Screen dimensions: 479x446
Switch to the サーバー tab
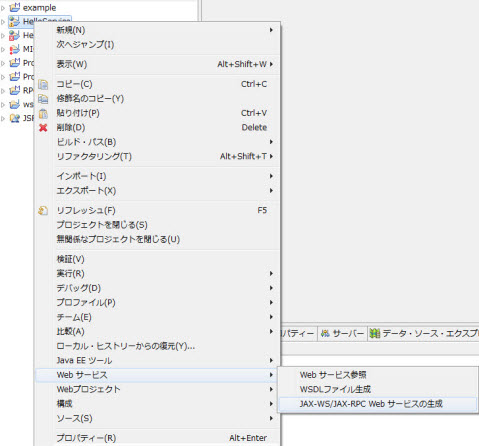click(342, 333)
